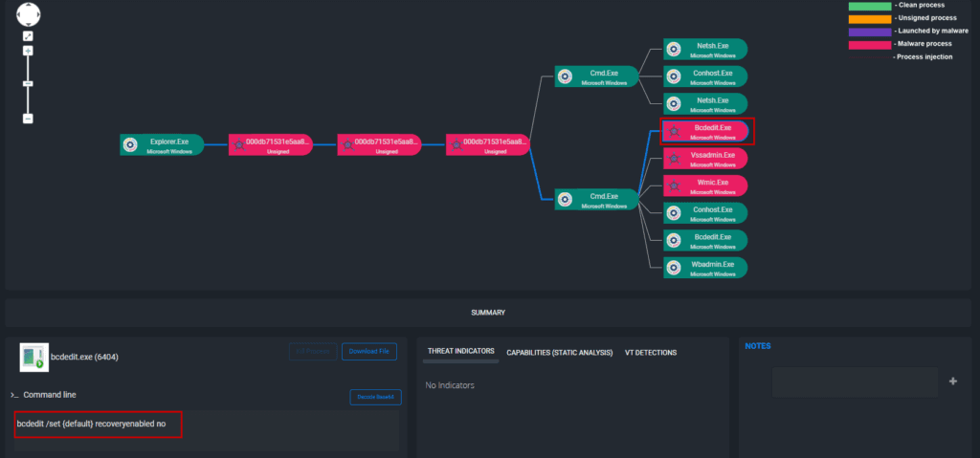Image resolution: width=980 pixels, height=458 pixels.
Task: Select the 000db71531e5aa8 node that spawned Cmd.Exe
Action: [x=488, y=145]
